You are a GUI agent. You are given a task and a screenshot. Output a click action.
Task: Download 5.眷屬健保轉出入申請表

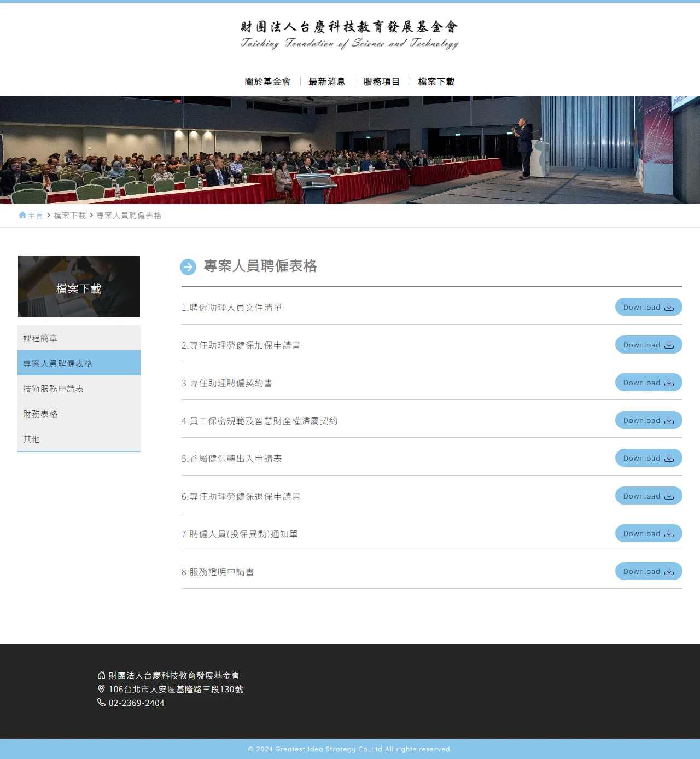click(x=649, y=458)
